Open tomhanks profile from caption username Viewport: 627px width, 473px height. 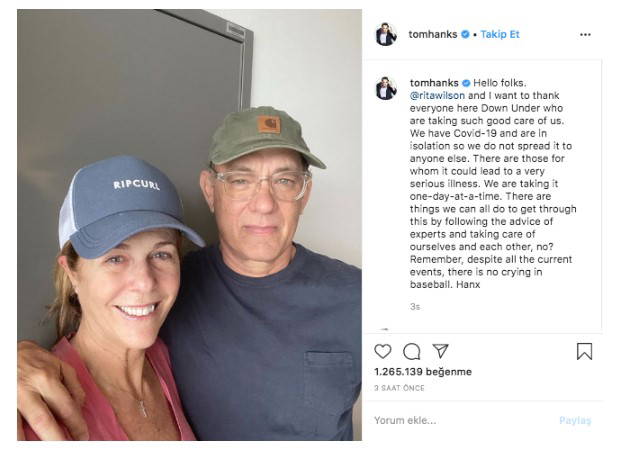[x=432, y=82]
